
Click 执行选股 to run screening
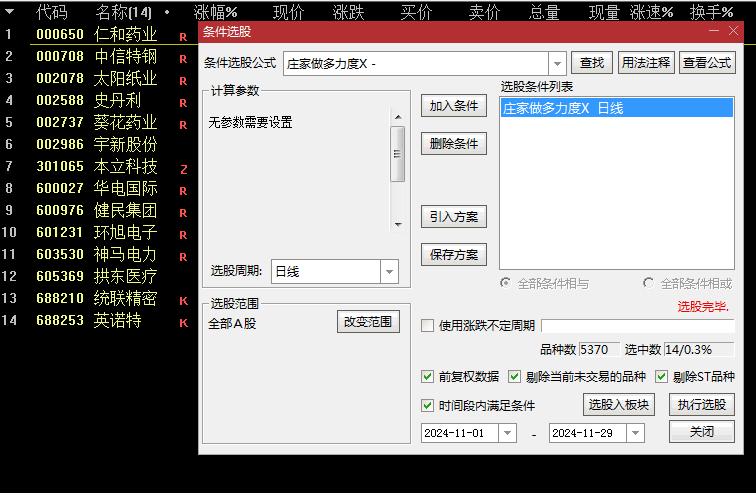(702, 404)
